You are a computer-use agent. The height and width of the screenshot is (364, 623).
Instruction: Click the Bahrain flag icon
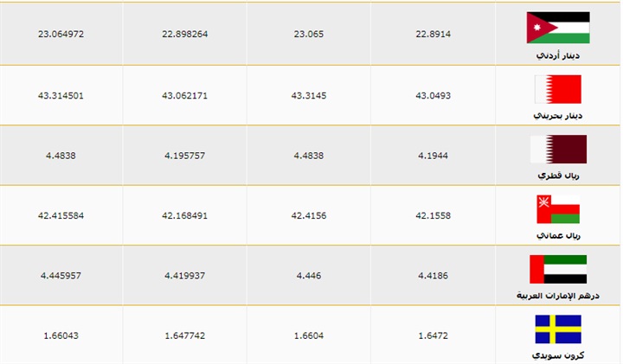[x=558, y=89]
